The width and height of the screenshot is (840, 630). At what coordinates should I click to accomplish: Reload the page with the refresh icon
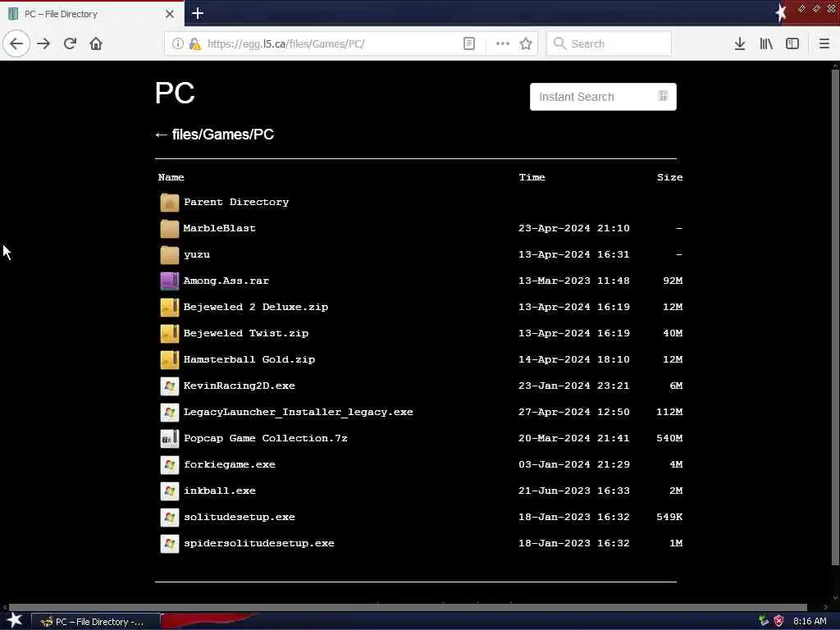click(70, 44)
